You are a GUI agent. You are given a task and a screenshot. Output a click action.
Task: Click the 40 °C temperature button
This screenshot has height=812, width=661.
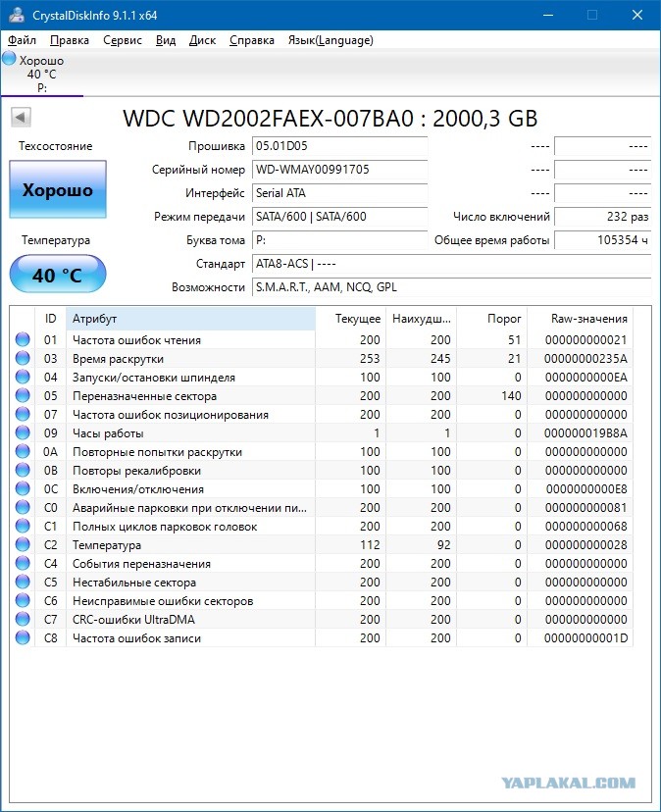(58, 275)
